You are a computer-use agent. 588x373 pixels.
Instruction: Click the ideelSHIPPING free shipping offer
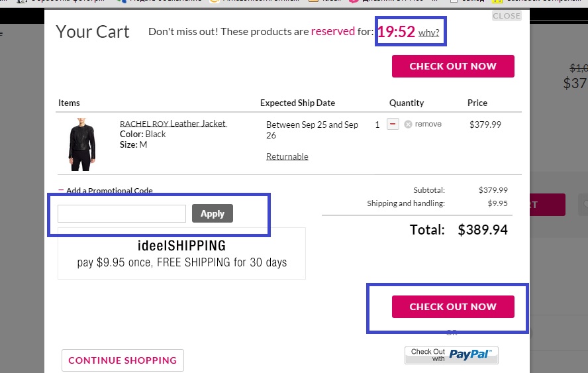182,254
